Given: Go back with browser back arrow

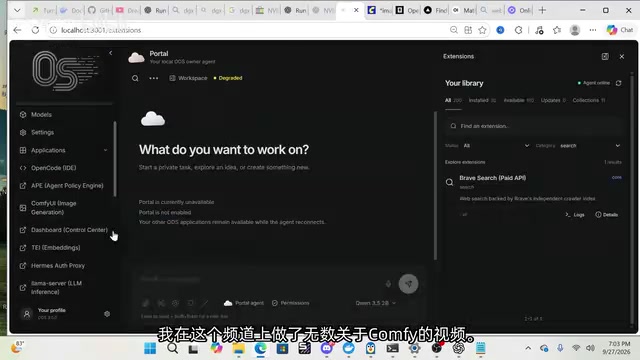Looking at the screenshot, I should tap(17, 30).
